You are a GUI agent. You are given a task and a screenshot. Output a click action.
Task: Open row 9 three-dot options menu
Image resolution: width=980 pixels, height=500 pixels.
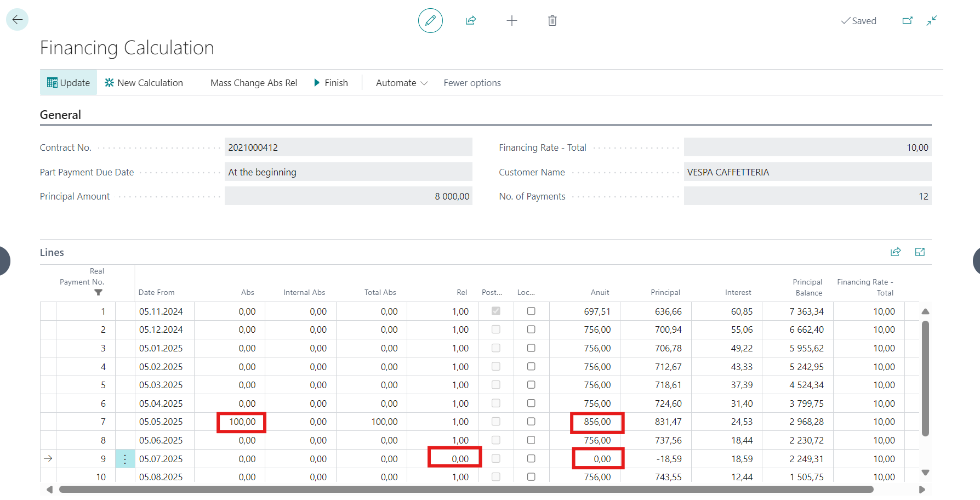tap(125, 459)
